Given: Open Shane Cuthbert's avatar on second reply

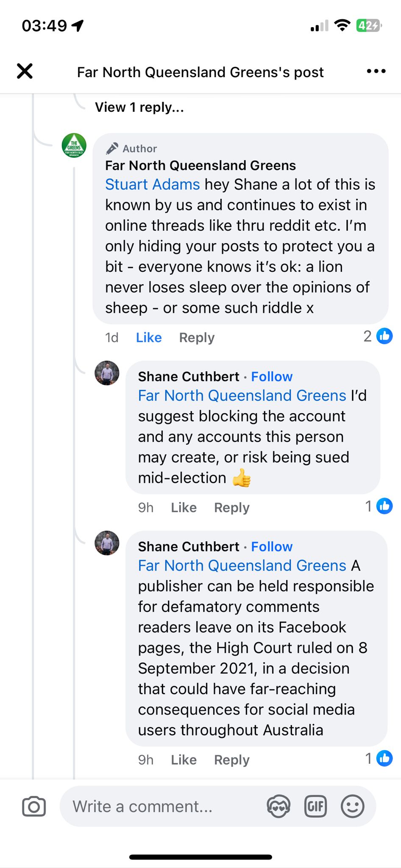Looking at the screenshot, I should pos(107,543).
